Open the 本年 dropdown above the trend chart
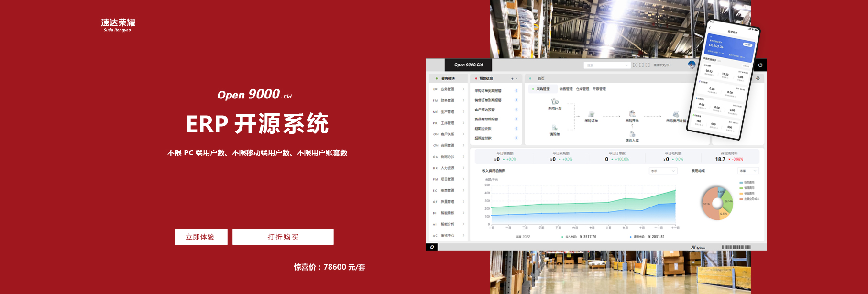The width and height of the screenshot is (868, 294). (x=663, y=171)
